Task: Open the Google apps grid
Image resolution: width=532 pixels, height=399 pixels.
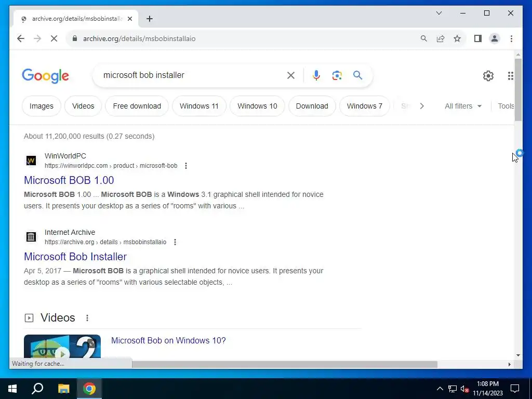Action: click(x=511, y=76)
